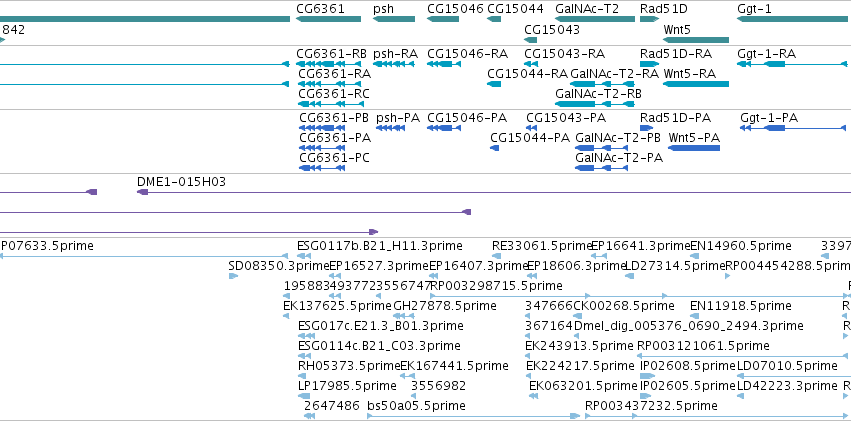Select the RP003437232.5prime EST label
The width and height of the screenshot is (851, 421).
pos(651,406)
